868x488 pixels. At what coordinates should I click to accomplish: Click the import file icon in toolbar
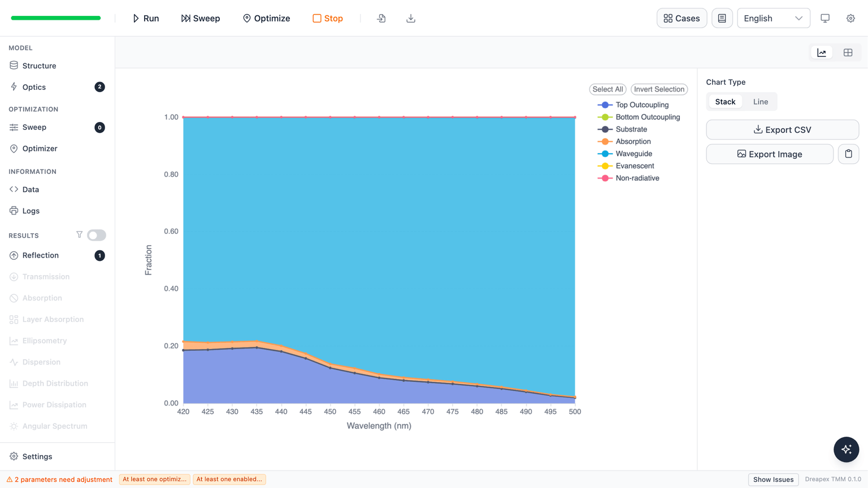click(x=381, y=18)
